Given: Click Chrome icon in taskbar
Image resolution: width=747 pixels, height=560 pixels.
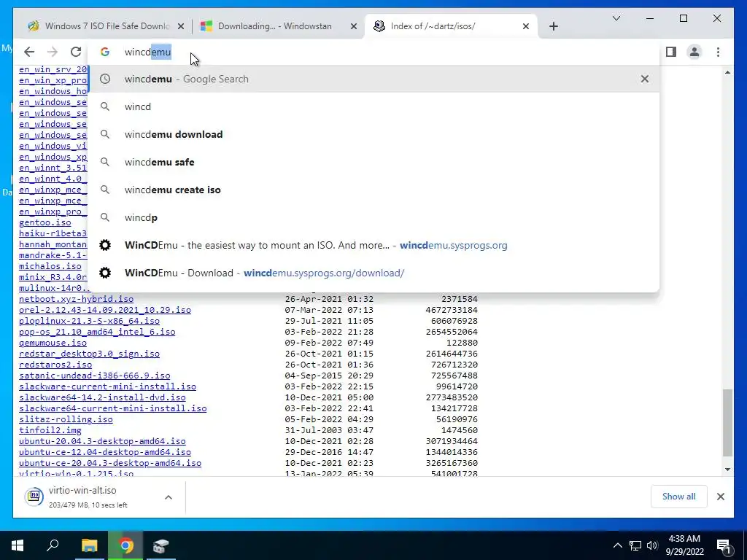Looking at the screenshot, I should tap(125, 545).
